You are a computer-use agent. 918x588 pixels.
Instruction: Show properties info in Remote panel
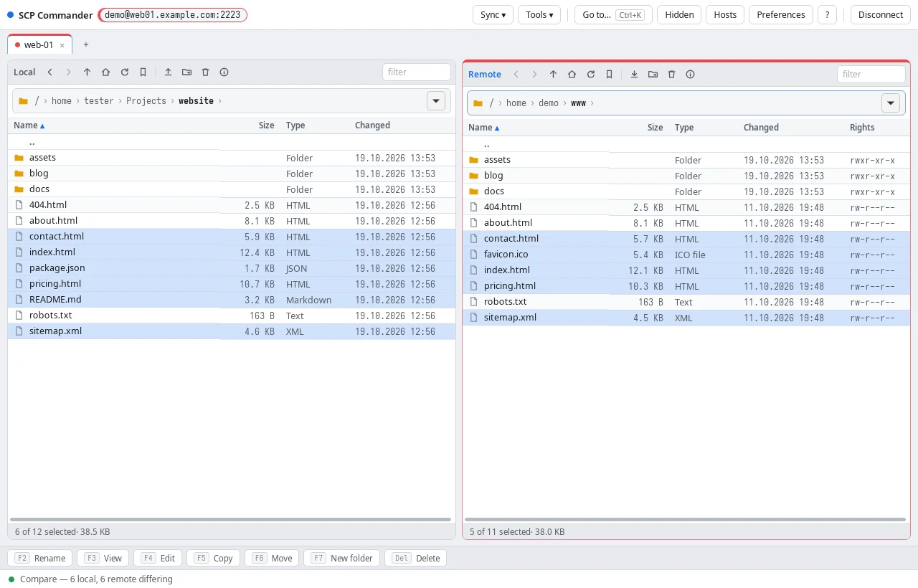(691, 74)
